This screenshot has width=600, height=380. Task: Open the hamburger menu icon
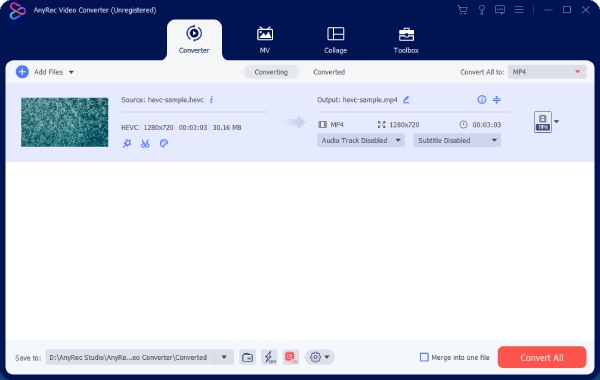click(x=518, y=10)
